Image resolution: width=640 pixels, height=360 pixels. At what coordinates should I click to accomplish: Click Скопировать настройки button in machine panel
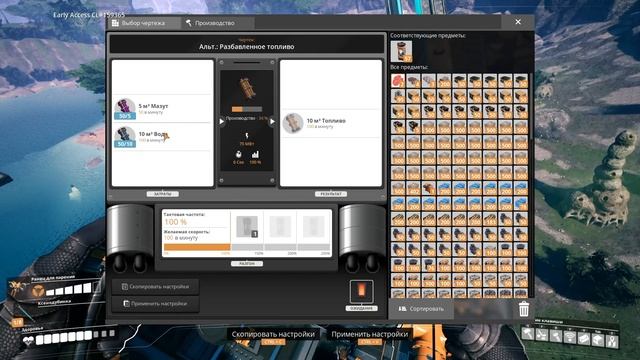(156, 287)
